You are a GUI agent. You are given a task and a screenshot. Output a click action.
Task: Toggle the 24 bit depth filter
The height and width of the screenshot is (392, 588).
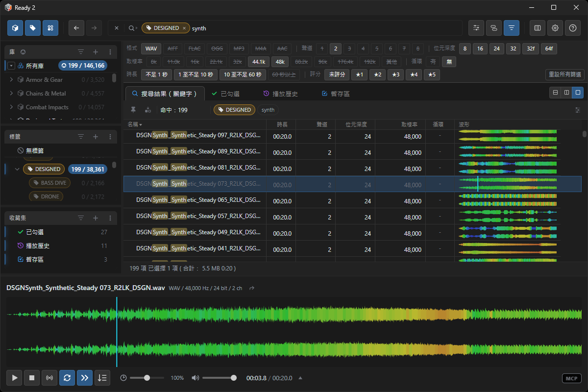(496, 49)
